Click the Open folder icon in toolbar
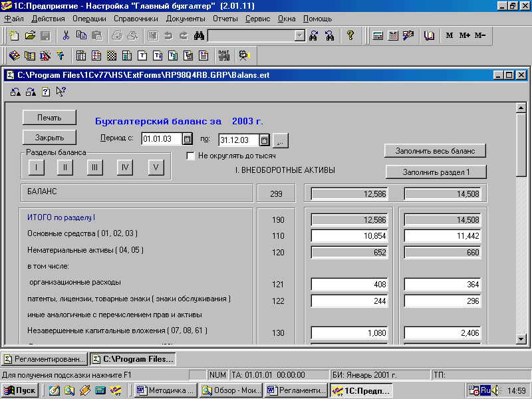Viewport: 532px width, 399px height. pos(30,36)
